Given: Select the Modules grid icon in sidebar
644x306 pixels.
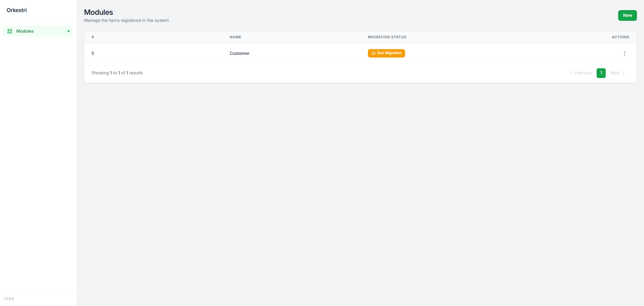Looking at the screenshot, I should click(x=9, y=31).
